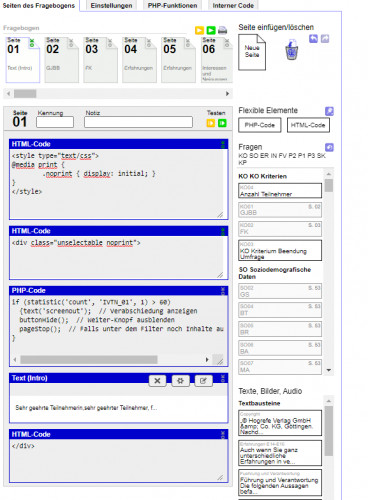This screenshot has width=368, height=500.
Task: Select page 06 Interessen thumbnail
Action: (x=217, y=60)
